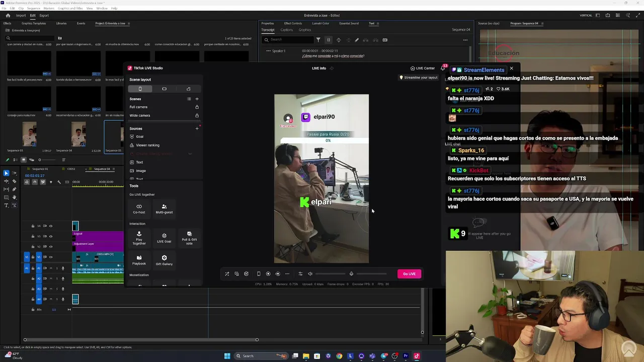Open the Play Together tool
The image size is (644, 362).
pyautogui.click(x=139, y=238)
